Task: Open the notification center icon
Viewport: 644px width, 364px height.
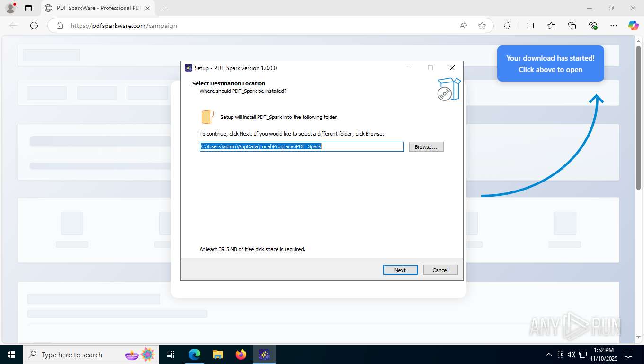Action: 628,355
